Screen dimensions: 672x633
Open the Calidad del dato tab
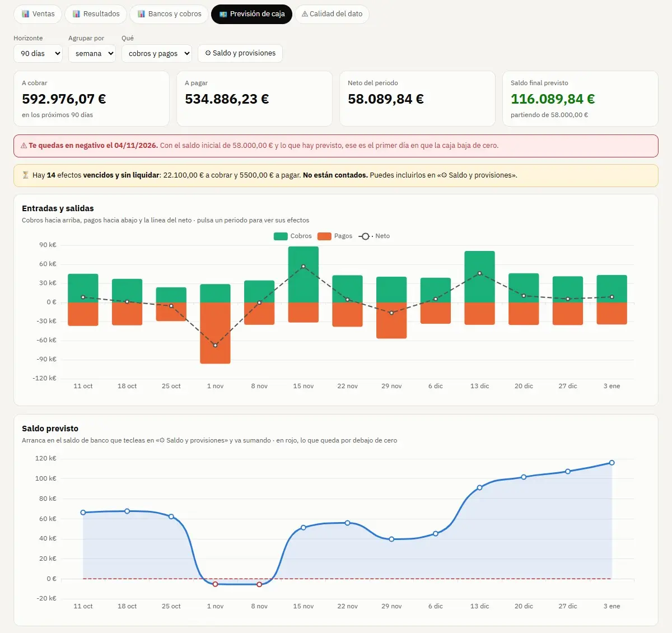[x=332, y=14]
